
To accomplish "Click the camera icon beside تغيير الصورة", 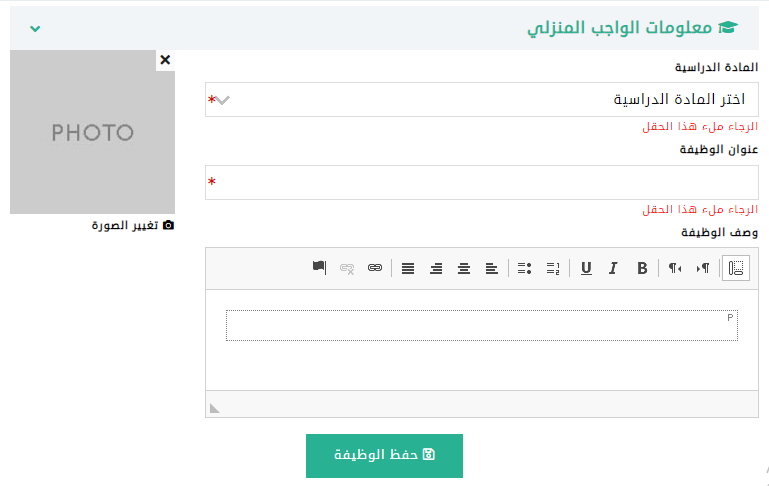I will tap(168, 225).
